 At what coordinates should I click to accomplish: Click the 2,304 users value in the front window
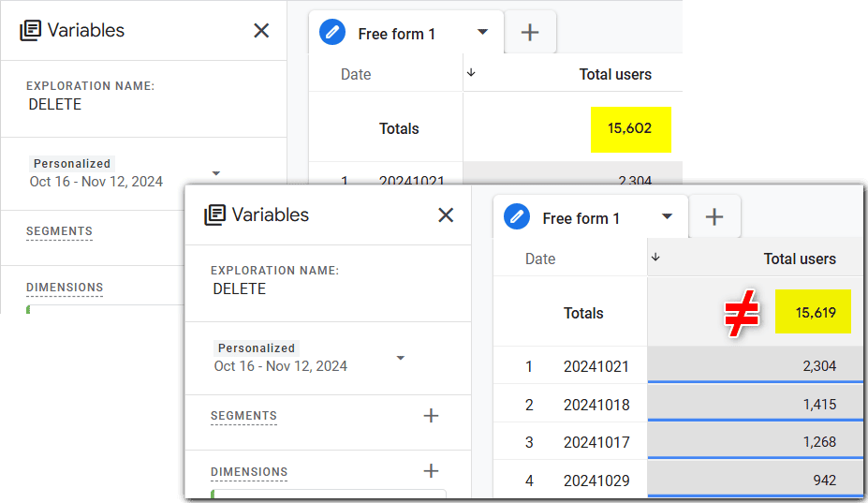point(819,365)
